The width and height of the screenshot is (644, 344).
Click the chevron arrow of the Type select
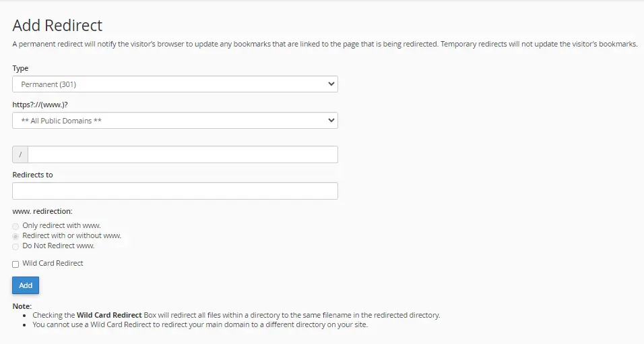coord(330,84)
